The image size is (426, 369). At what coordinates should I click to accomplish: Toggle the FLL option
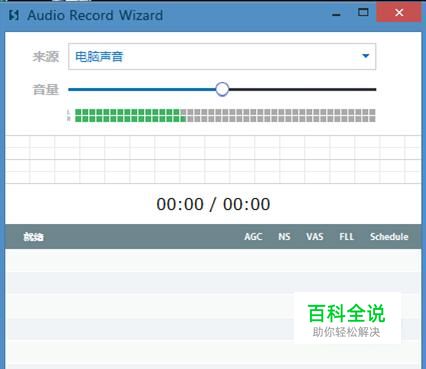pos(346,237)
